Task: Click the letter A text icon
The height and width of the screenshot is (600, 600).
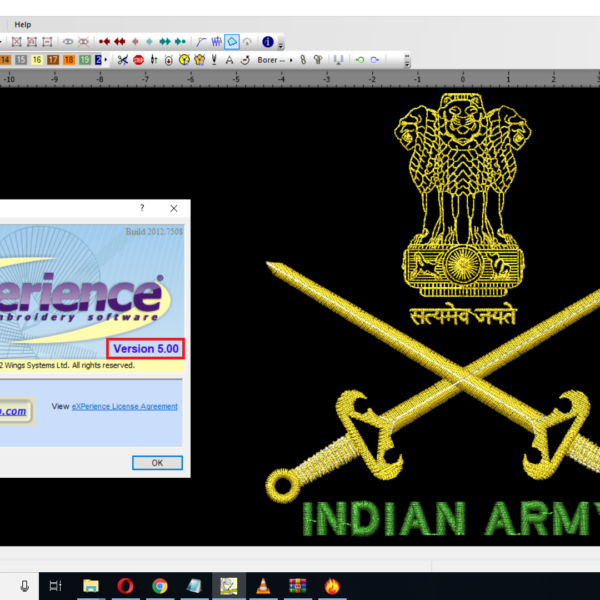Action: [229, 60]
